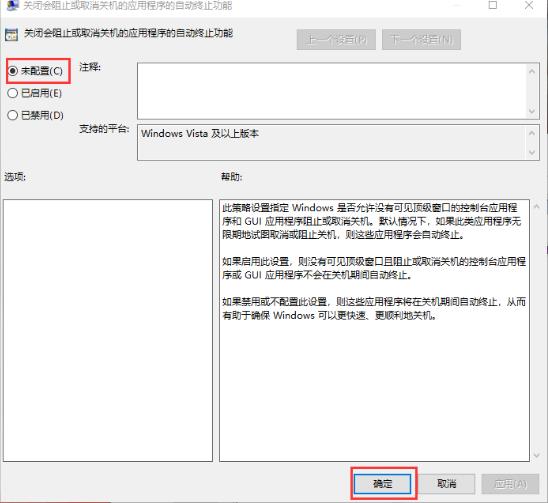Click the 选项: label
The height and width of the screenshot is (503, 548).
click(x=15, y=177)
